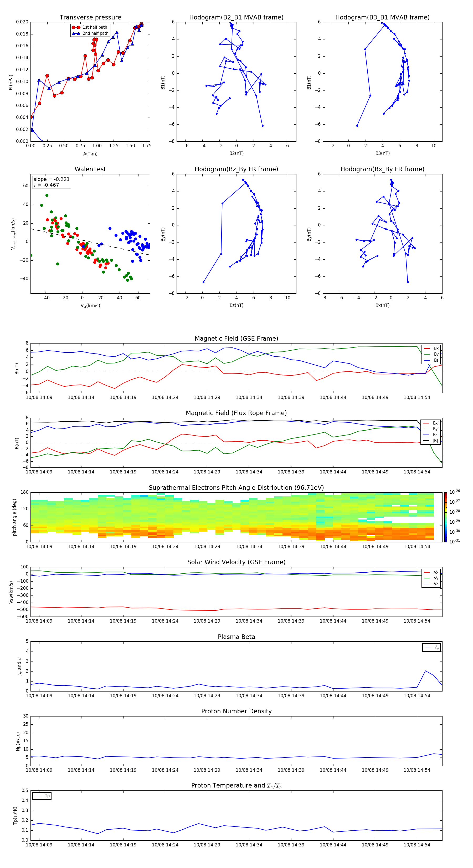Screen dimensions: 473x868
Task: Select the "Vy" velocity legend entry
Action: tap(431, 578)
